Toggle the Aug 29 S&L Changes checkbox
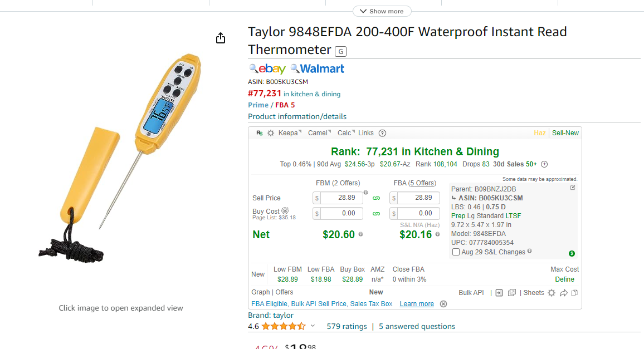Image resolution: width=644 pixels, height=349 pixels. click(x=456, y=252)
